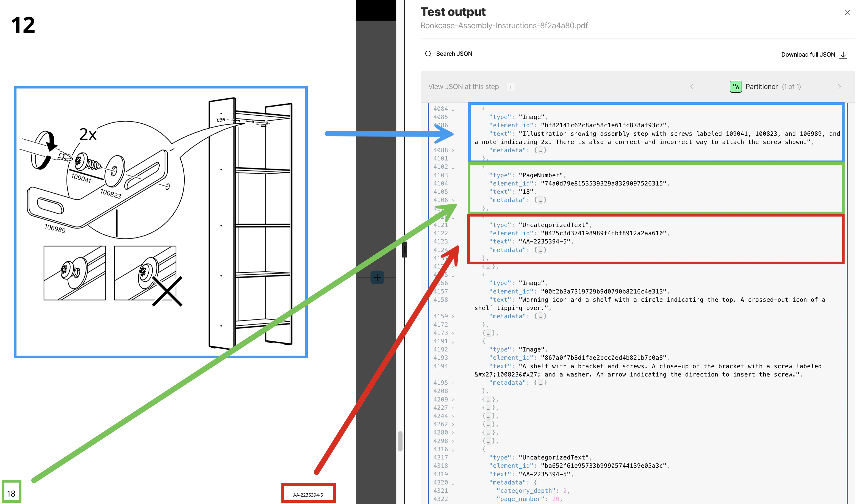Close the Test output panel

pyautogui.click(x=847, y=13)
